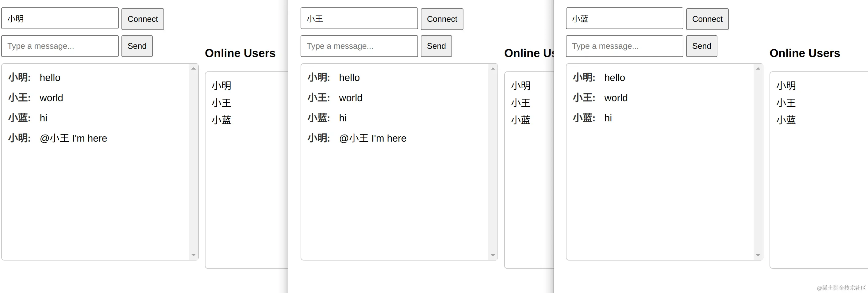Click "hello" message in third window
The width and height of the screenshot is (868, 293).
[x=615, y=78]
